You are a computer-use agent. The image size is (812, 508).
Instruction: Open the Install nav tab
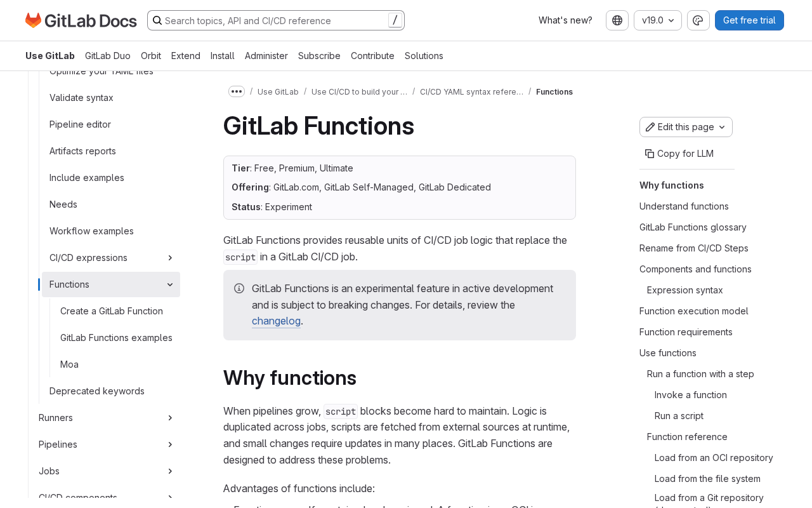pos(223,56)
